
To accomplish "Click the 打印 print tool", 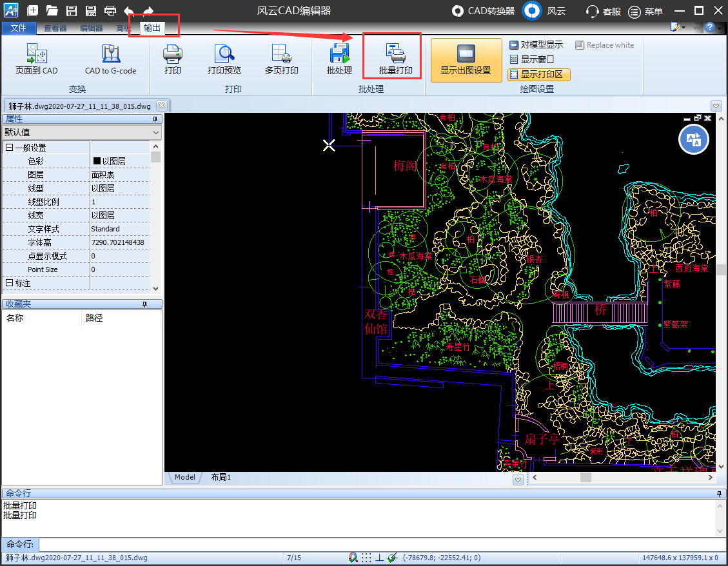I will [172, 59].
